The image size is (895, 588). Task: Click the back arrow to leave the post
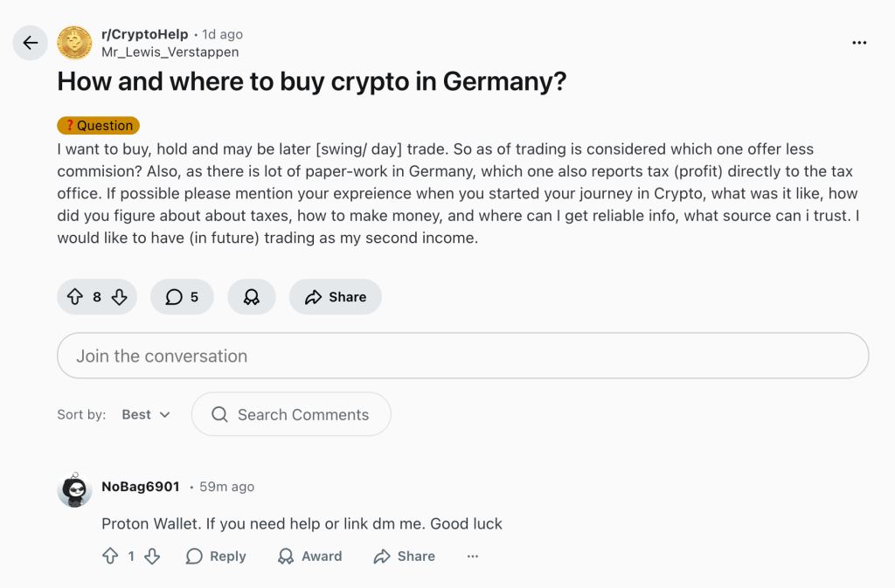pos(30,42)
